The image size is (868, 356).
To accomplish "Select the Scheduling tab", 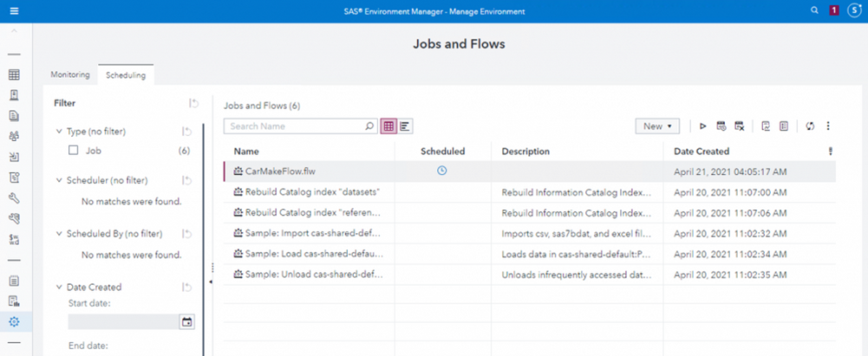I will (126, 75).
